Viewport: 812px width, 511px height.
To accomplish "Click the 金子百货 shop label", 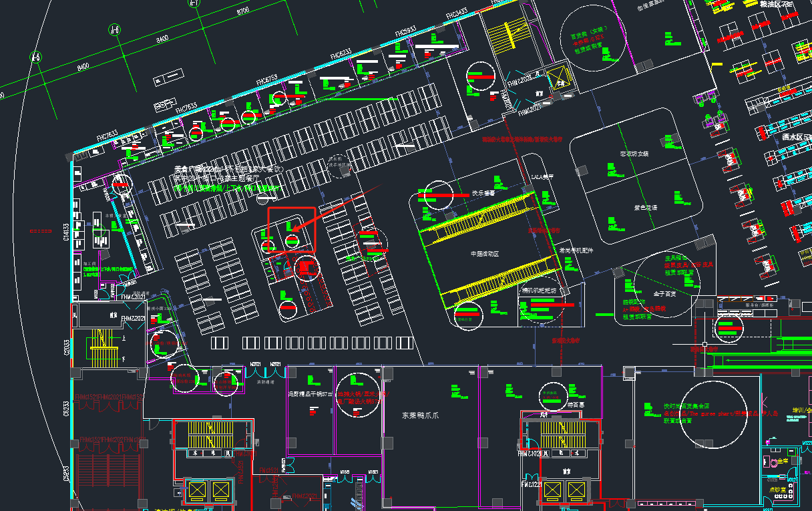I will [664, 293].
